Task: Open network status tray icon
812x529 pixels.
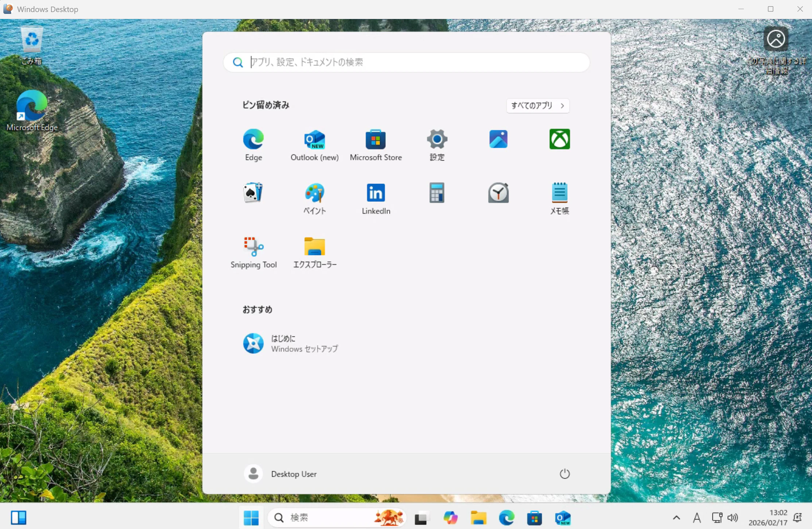Action: (x=717, y=517)
